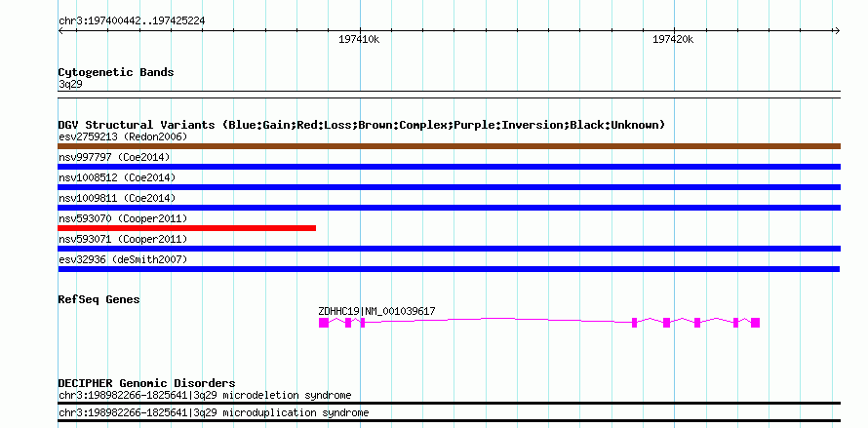868x428 pixels.
Task: Click the DECIPHER Genomic Disorders track title
Action: (x=146, y=383)
